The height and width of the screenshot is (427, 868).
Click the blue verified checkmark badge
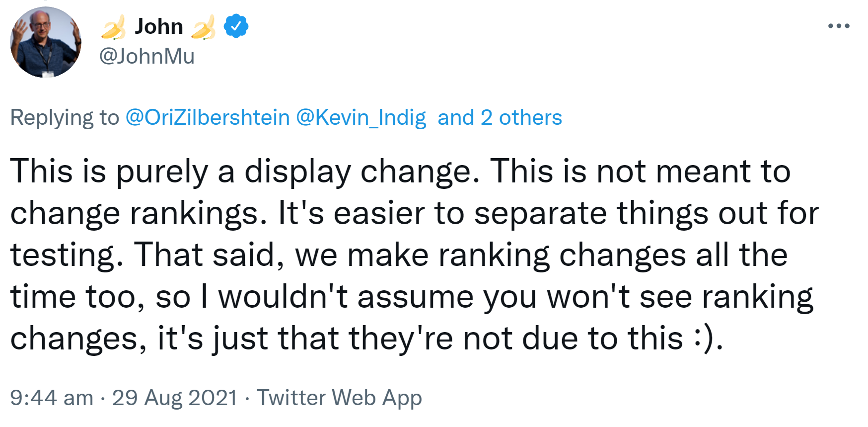[x=236, y=26]
